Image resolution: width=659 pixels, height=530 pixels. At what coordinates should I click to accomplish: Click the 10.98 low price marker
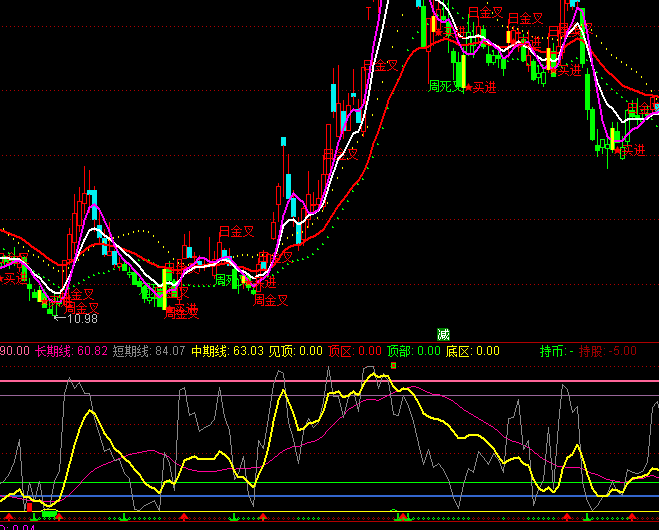coord(78,319)
